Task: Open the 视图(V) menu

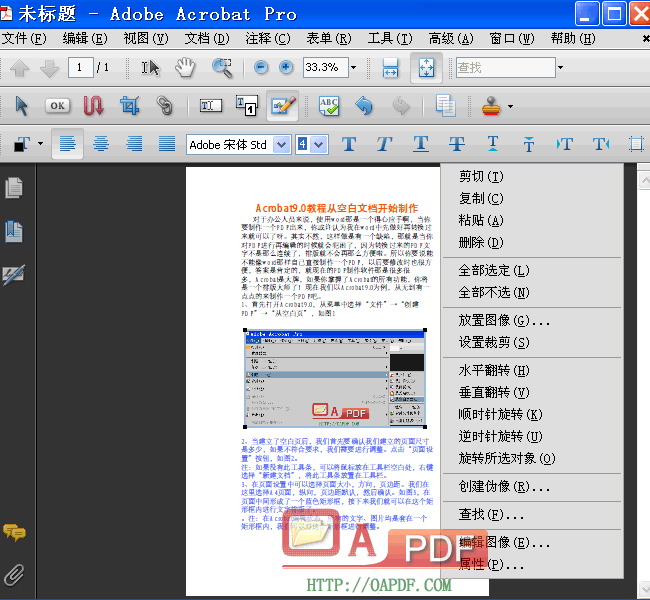Action: pyautogui.click(x=146, y=39)
